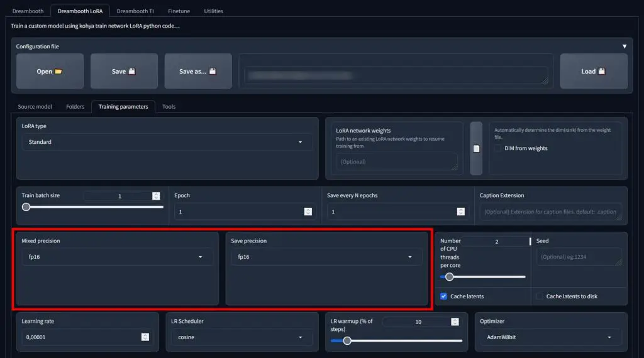This screenshot has height=358, width=644.
Task: Go to the Source model sub-tab
Action: [35, 107]
